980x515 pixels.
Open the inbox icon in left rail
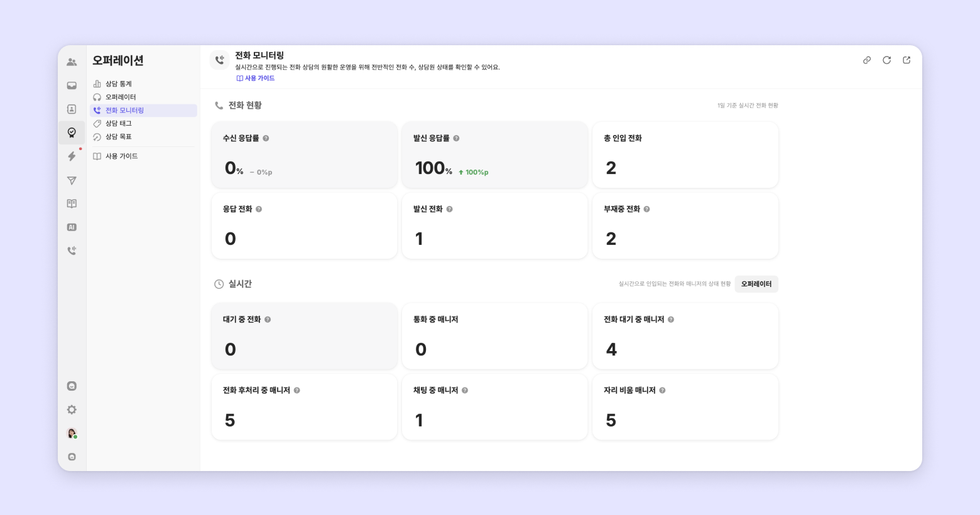tap(72, 85)
